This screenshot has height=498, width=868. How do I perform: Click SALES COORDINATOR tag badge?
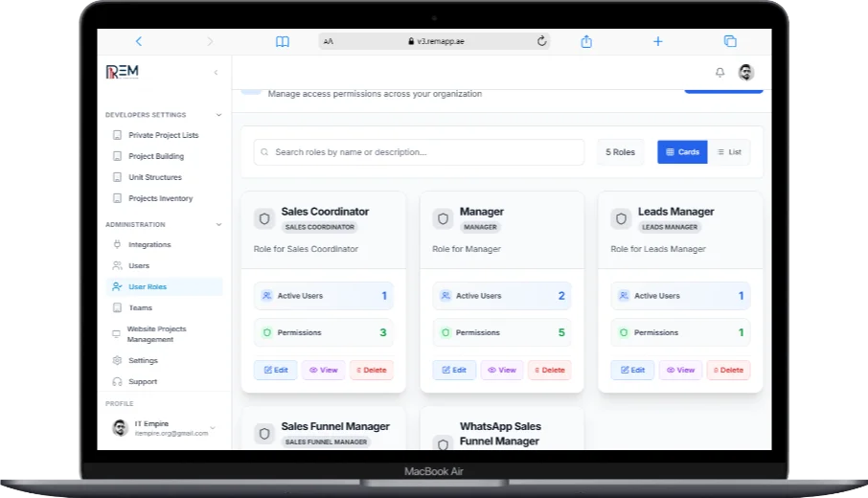tap(320, 227)
